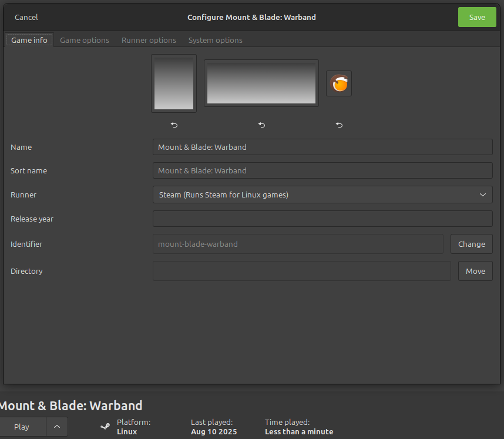Click the Steam platform icon
Screen dimensions: 504x439
coord(105,427)
